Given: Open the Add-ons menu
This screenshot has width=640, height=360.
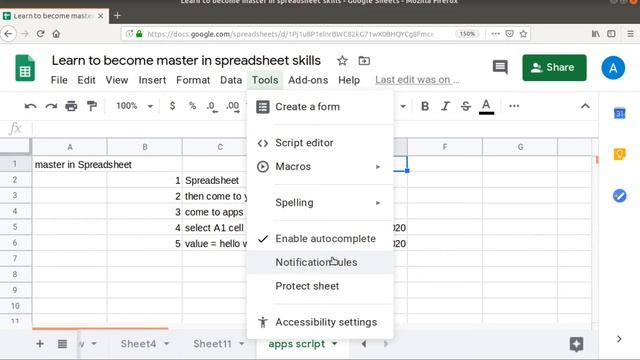Looking at the screenshot, I should tap(308, 80).
